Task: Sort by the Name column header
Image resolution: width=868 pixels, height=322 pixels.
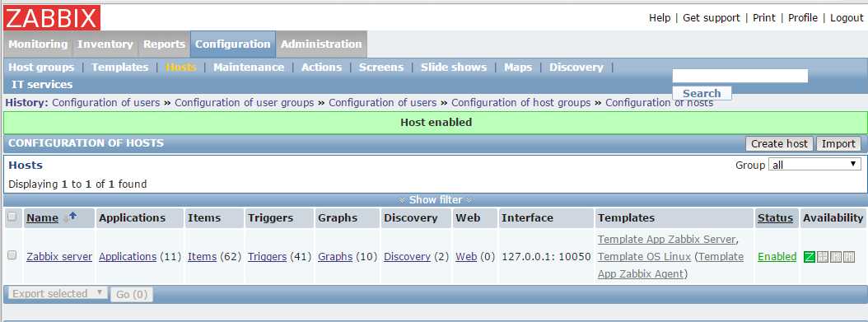Action: click(x=42, y=218)
